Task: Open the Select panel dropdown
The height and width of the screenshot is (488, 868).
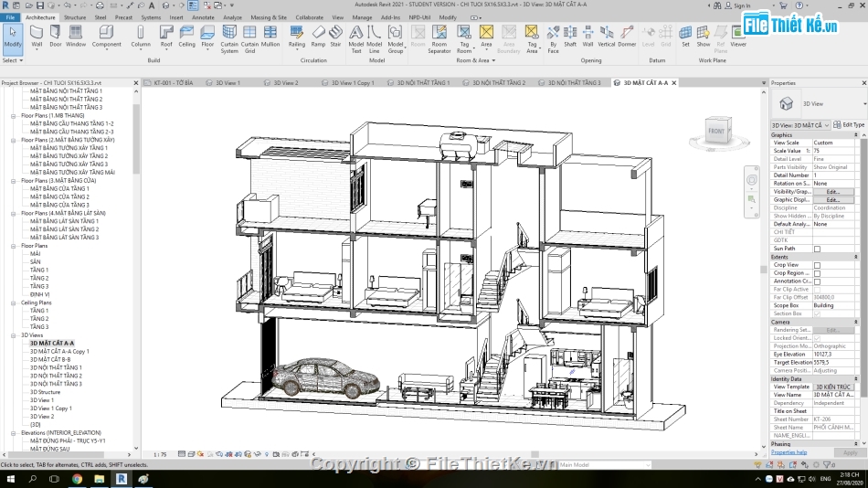Action: tap(12, 59)
